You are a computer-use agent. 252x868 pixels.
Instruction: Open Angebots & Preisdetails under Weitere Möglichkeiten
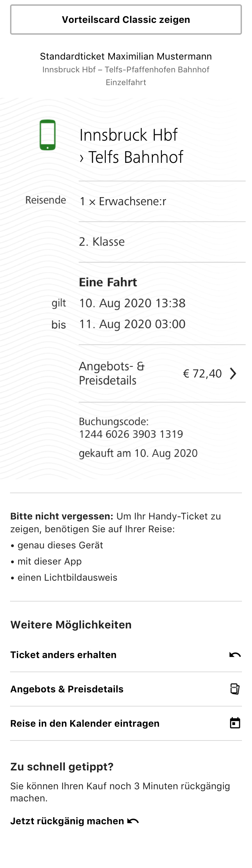tap(67, 689)
